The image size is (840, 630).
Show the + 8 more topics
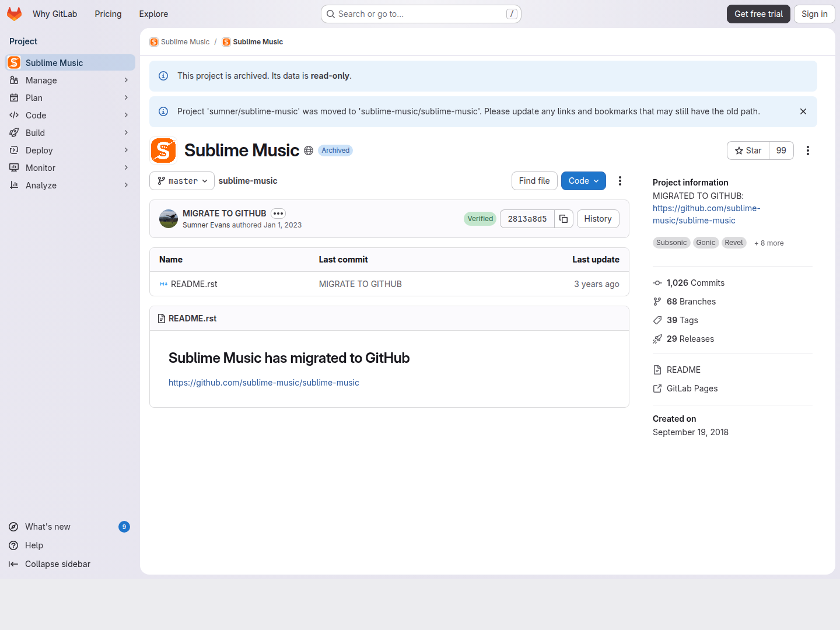(769, 243)
